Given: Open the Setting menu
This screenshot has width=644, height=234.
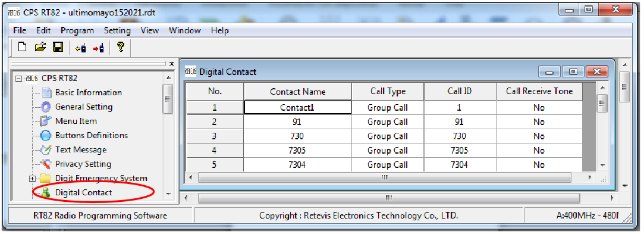Looking at the screenshot, I should (x=117, y=30).
